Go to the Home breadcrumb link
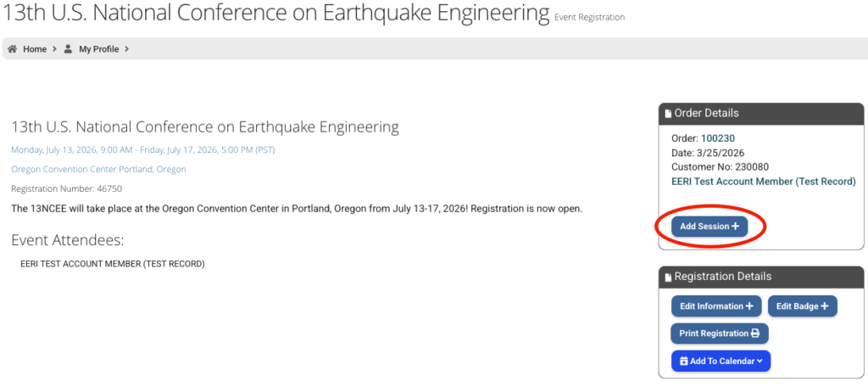The image size is (868, 387). click(35, 49)
